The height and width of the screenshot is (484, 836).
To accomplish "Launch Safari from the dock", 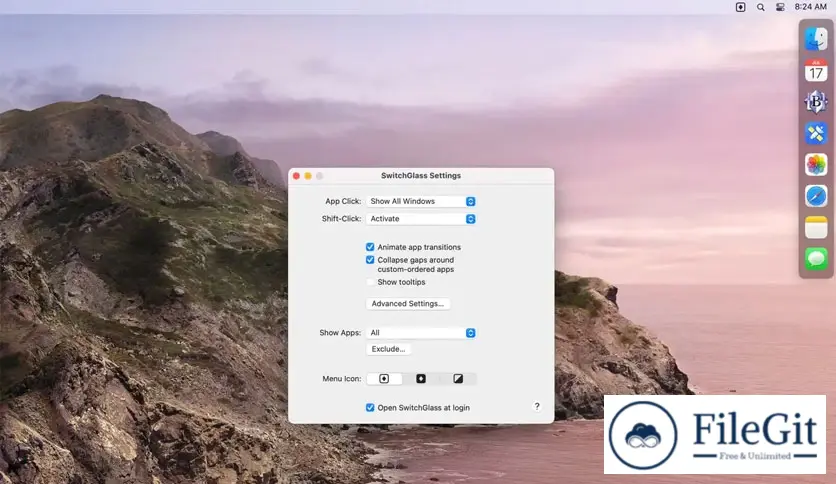I will 816,196.
